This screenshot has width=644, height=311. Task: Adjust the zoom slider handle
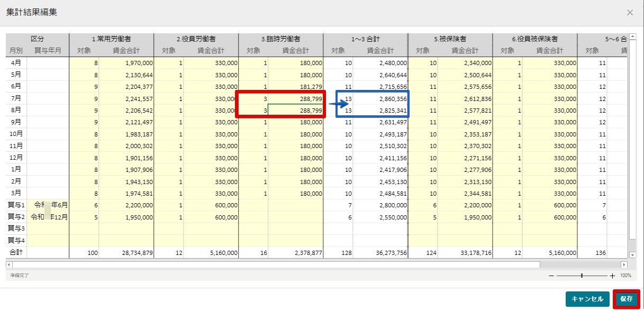582,276
